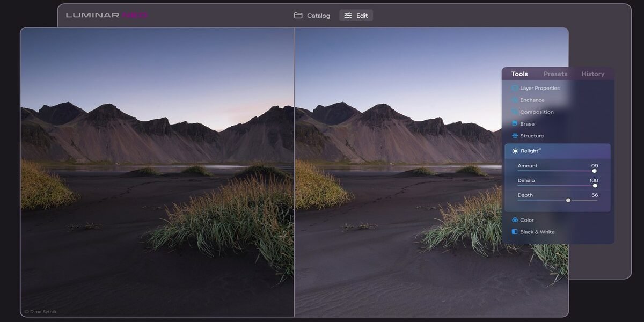Select the Tools tab
The width and height of the screenshot is (644, 322).
click(519, 74)
